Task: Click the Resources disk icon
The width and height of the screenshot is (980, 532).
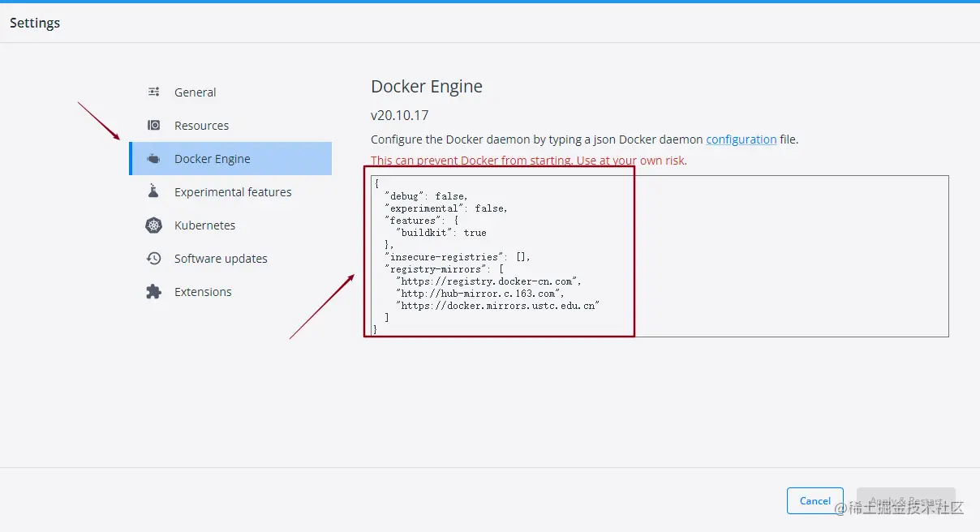Action: [153, 126]
